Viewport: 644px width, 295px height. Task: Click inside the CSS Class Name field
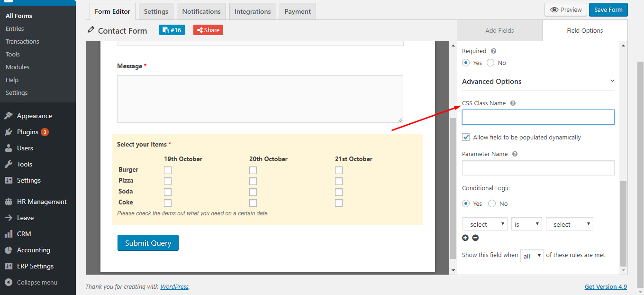(x=538, y=117)
